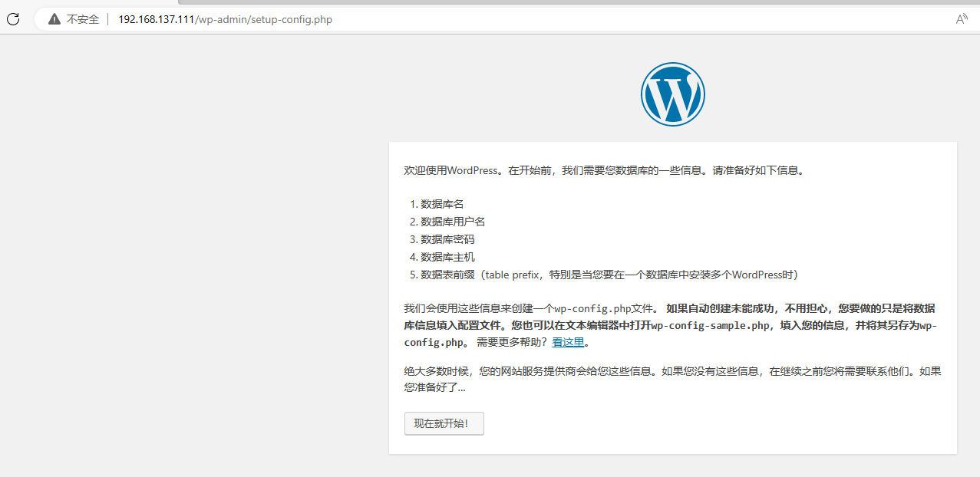Viewport: 980px width, 477px height.
Task: Click the list item 数据库主机
Action: pyautogui.click(x=447, y=257)
